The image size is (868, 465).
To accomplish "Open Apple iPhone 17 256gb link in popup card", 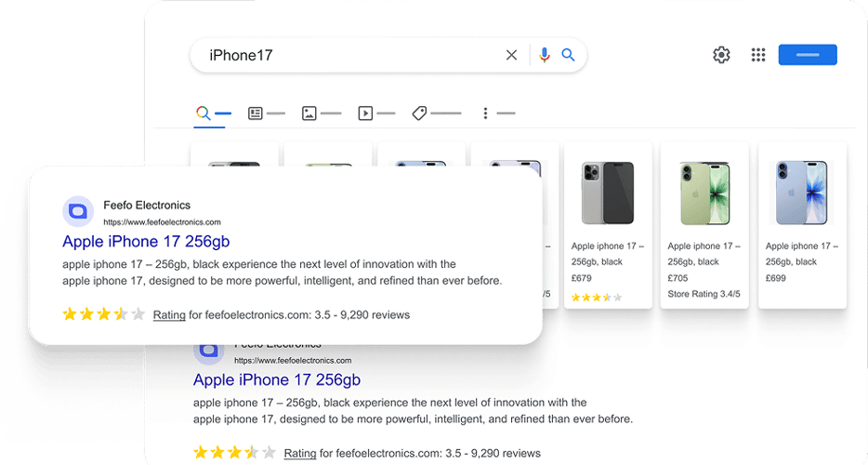I will coord(146,242).
